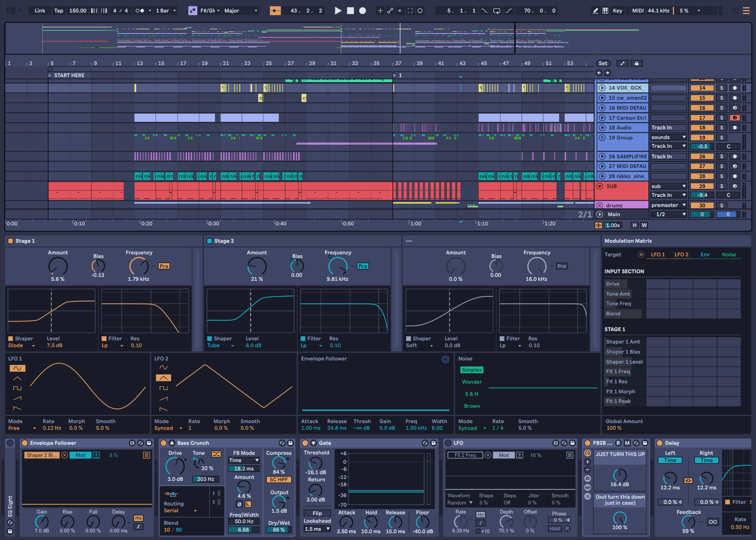Start playback with the Play button
Screen dimensions: 756x540
[x=338, y=11]
